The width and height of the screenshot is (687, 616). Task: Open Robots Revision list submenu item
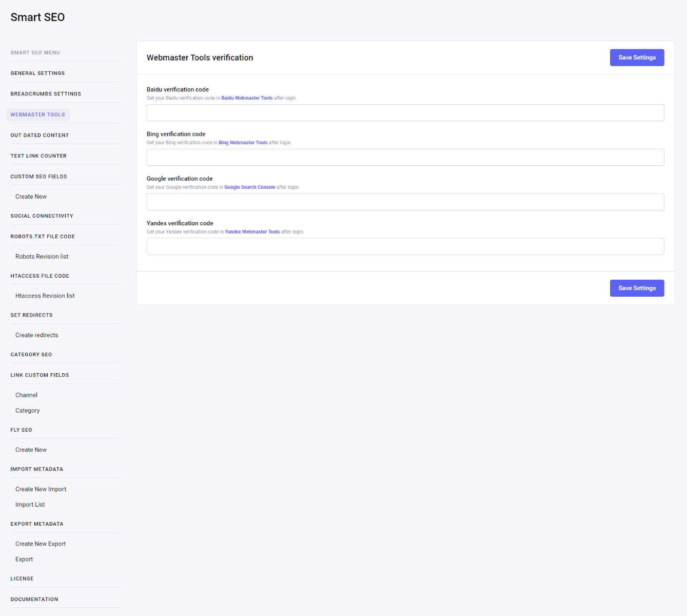(42, 257)
